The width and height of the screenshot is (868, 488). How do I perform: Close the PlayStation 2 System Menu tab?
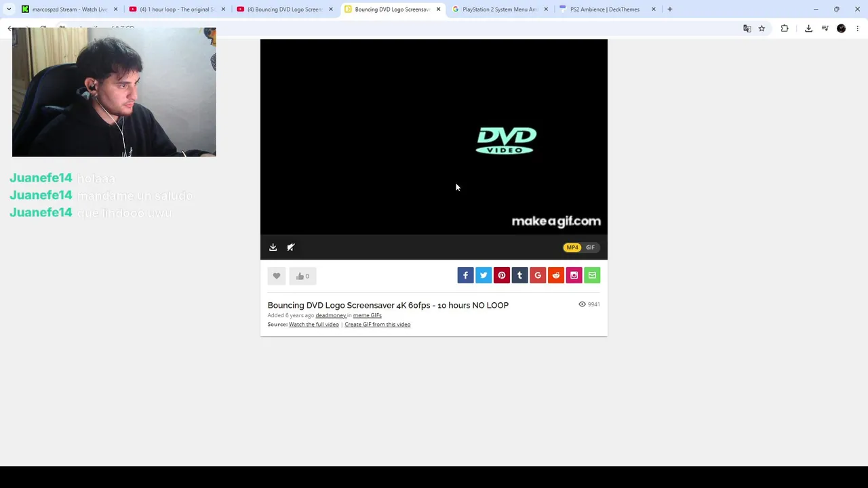click(546, 9)
